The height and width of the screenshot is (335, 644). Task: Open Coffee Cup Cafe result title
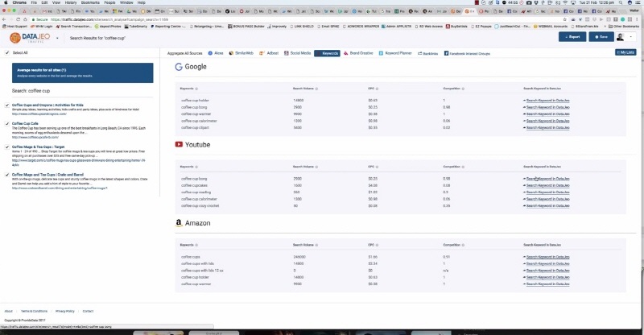pyautogui.click(x=25, y=123)
